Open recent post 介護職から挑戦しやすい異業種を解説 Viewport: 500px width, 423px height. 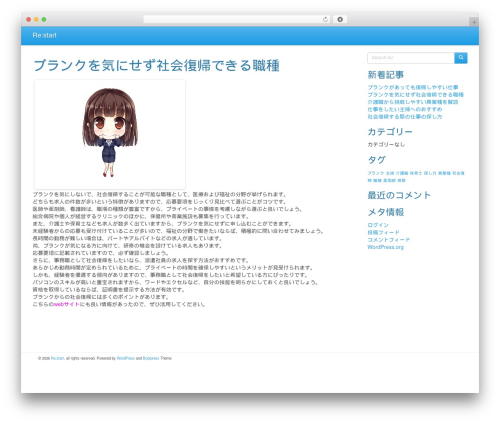pyautogui.click(x=413, y=102)
